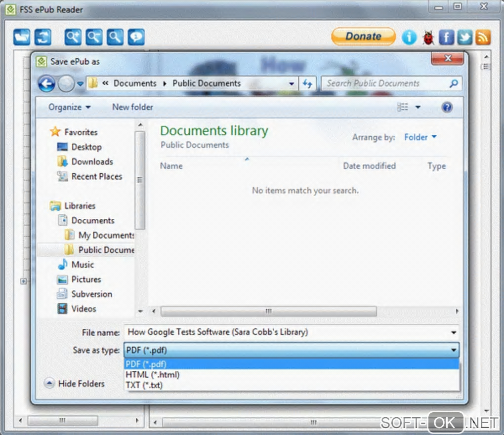This screenshot has width=504, height=435.
Task: Report a bug via the ladybug icon
Action: click(x=428, y=37)
